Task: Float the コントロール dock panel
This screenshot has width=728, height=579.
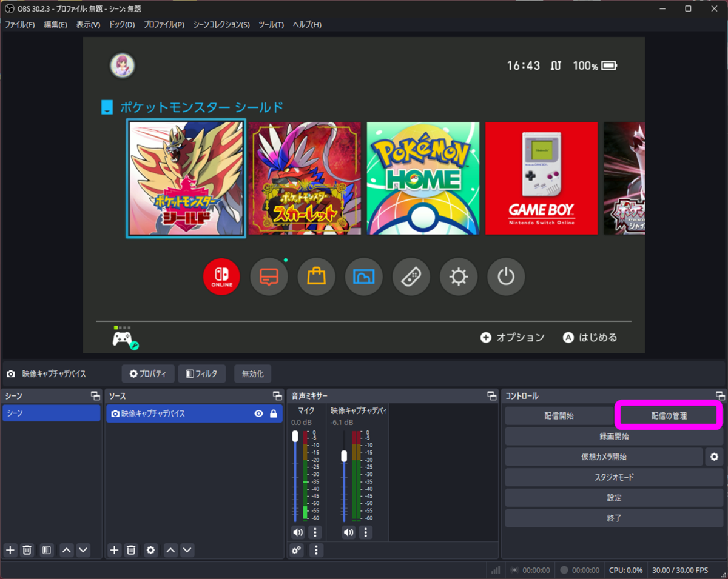Action: pos(720,396)
